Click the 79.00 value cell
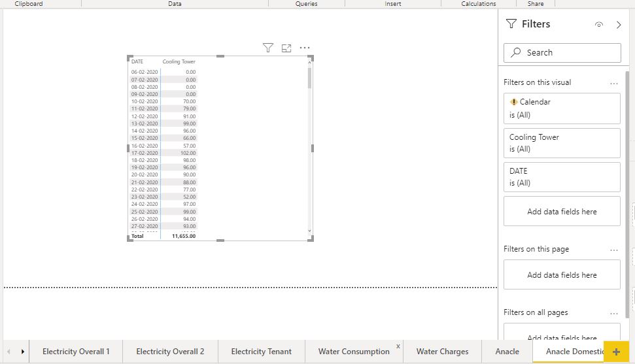Viewport: 635px width, 364px height. 189,109
